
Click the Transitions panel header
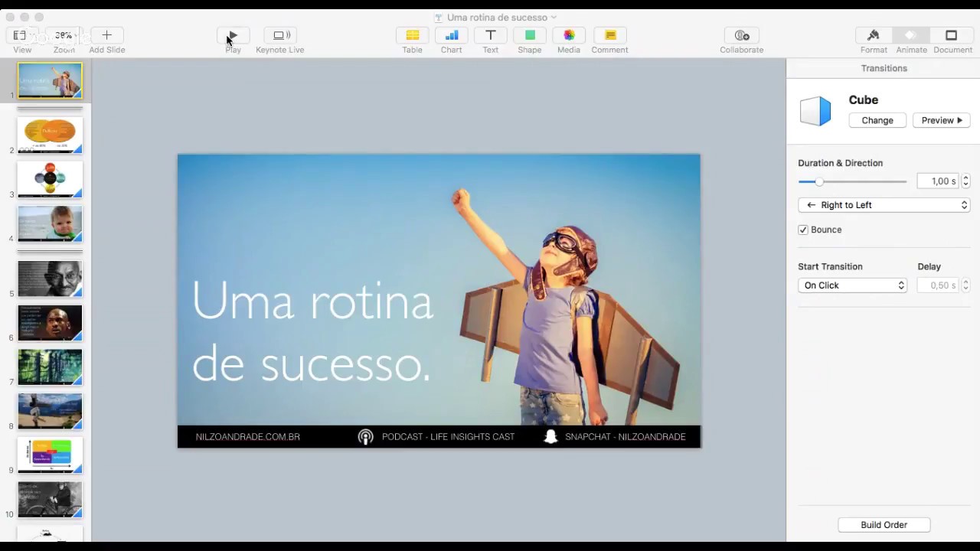(884, 68)
